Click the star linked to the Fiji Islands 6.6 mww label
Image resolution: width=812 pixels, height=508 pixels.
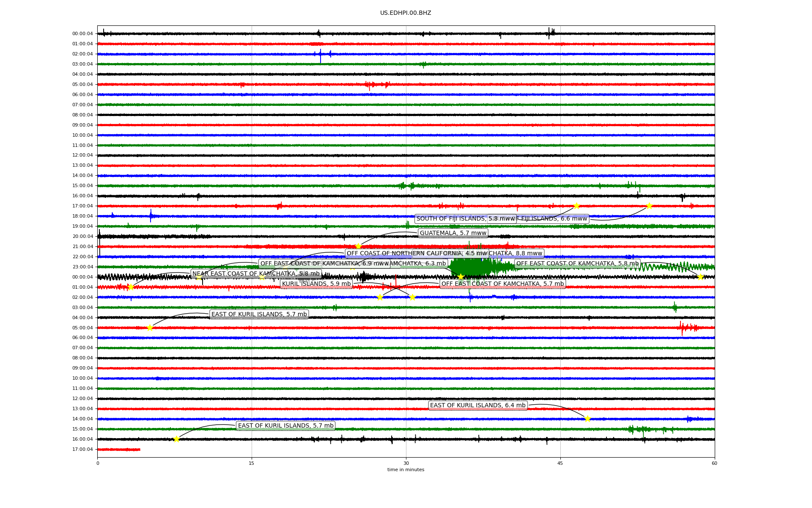tap(649, 206)
